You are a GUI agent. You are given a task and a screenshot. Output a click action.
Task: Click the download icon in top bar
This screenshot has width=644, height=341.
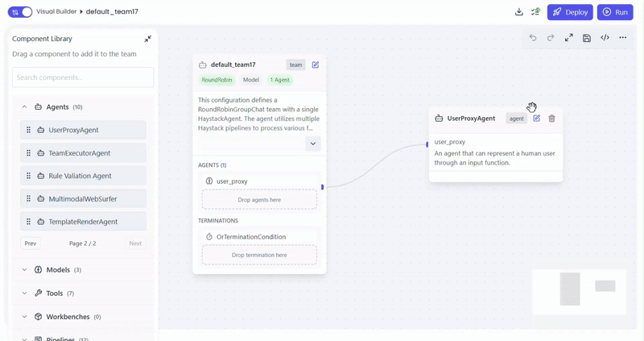[x=518, y=12]
